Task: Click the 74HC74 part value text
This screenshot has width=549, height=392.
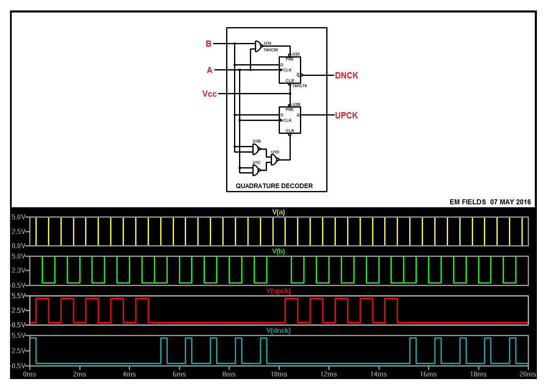Action: coord(300,86)
